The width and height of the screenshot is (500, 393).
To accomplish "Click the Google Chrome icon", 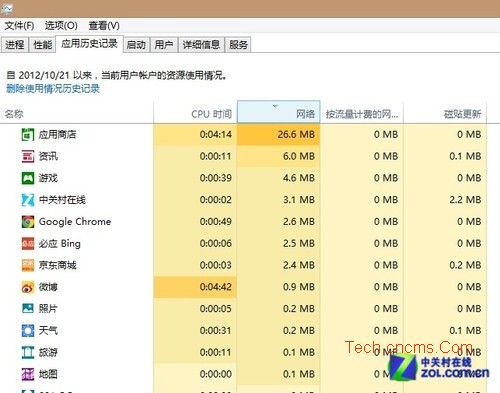I will point(28,222).
